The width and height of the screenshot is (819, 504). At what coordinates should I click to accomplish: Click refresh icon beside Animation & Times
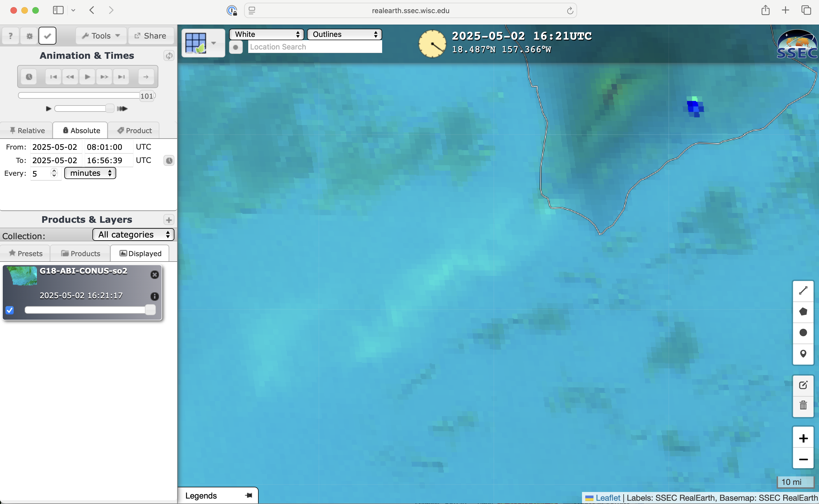(169, 56)
